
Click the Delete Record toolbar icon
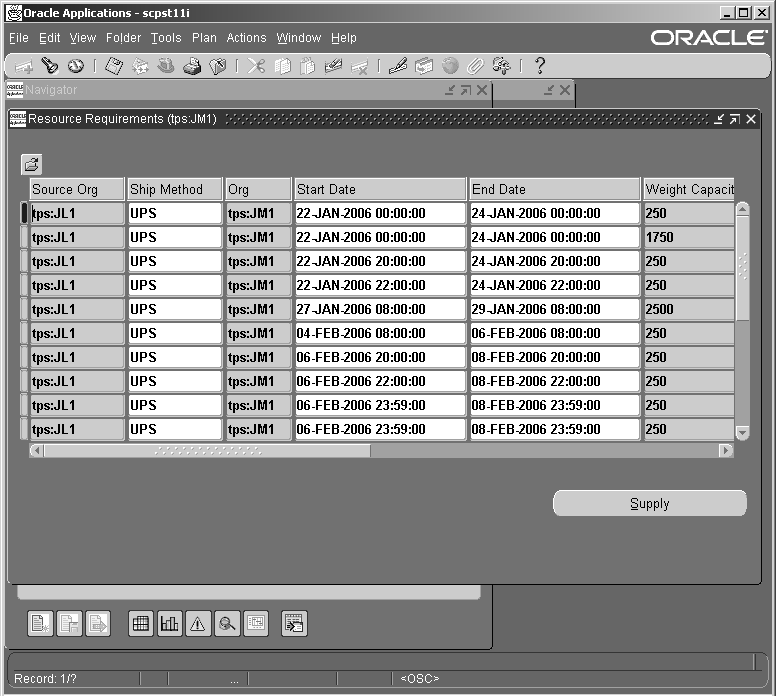[x=359, y=66]
